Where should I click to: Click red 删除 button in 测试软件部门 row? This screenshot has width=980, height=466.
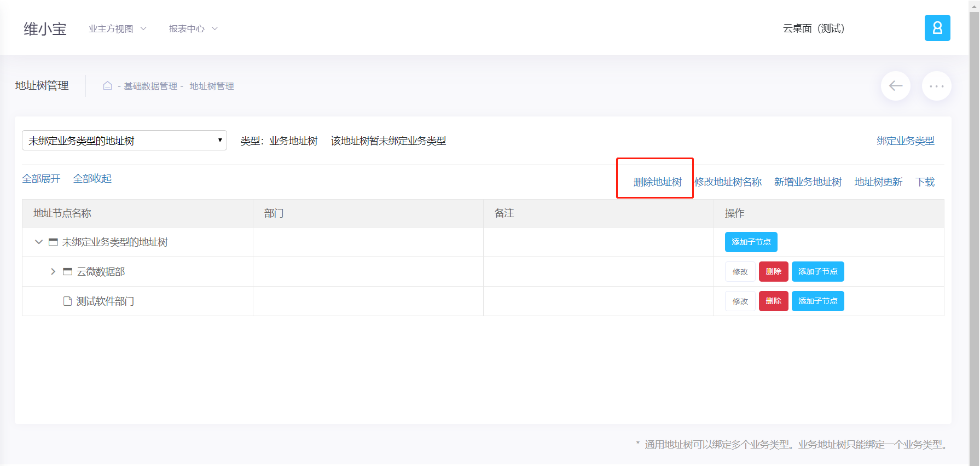774,301
